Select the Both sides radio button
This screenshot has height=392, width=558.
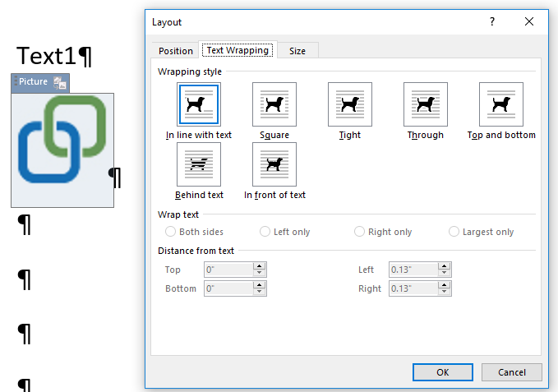[x=170, y=232]
